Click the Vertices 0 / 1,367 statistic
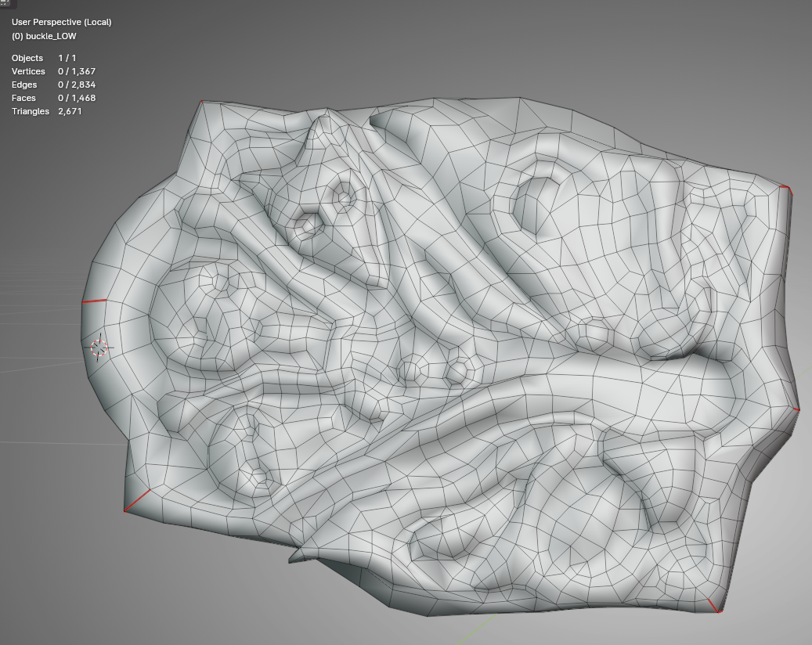The image size is (812, 645). tap(53, 71)
